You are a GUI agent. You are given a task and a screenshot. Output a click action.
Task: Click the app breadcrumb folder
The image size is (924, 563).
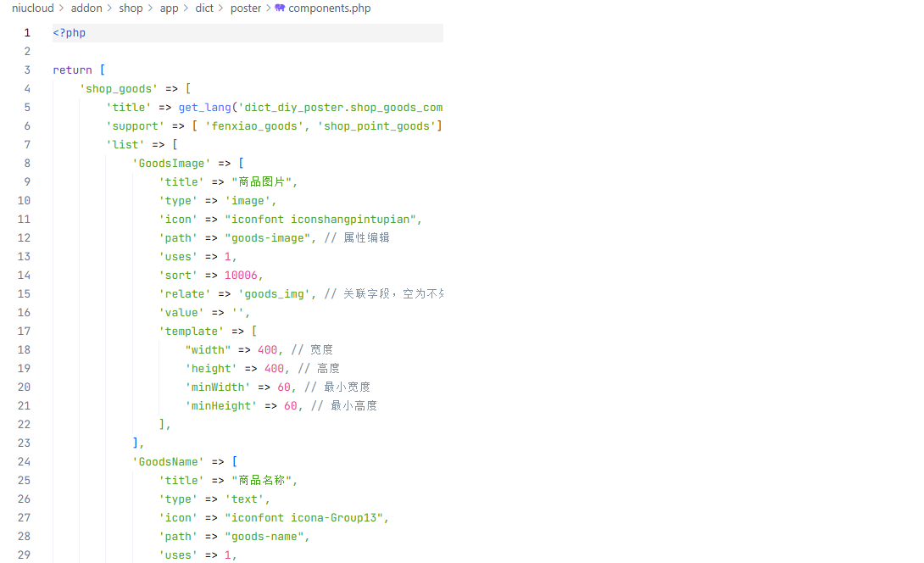point(169,8)
